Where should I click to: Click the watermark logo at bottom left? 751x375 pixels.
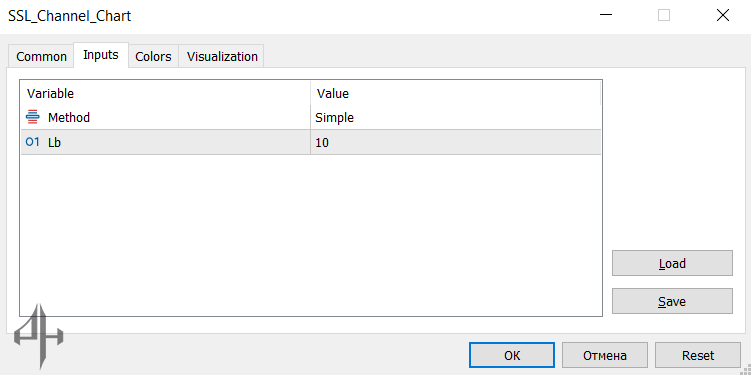tap(39, 336)
